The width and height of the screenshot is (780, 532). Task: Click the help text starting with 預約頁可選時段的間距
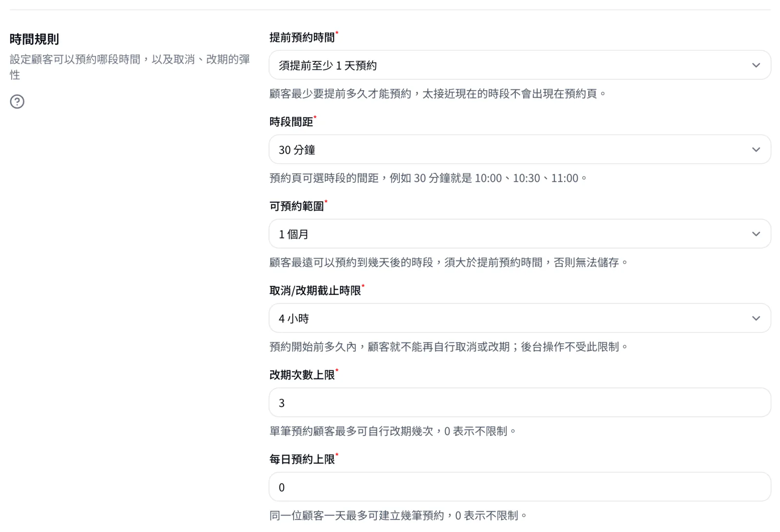click(428, 178)
